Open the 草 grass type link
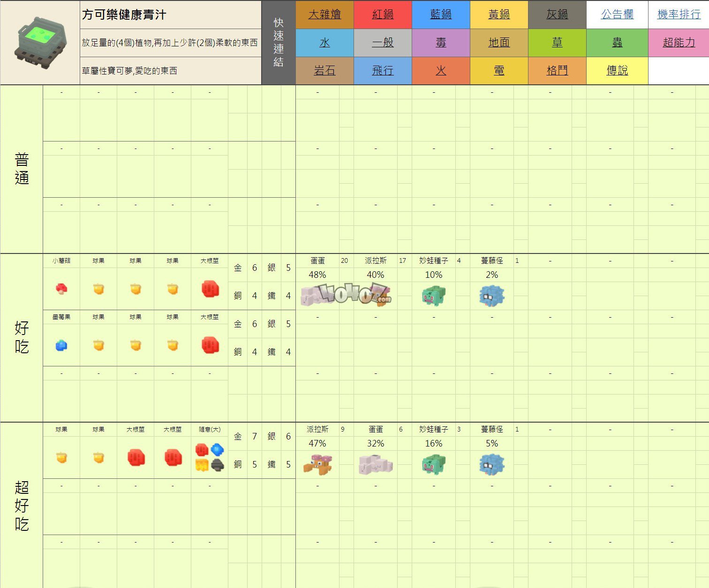This screenshot has width=709, height=588. (557, 43)
